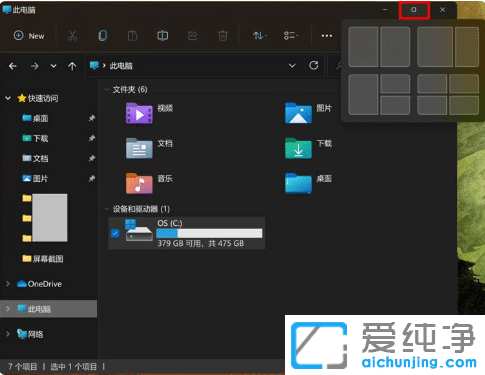
Task: Select 屏幕截图 folder in sidebar
Action: click(x=43, y=259)
